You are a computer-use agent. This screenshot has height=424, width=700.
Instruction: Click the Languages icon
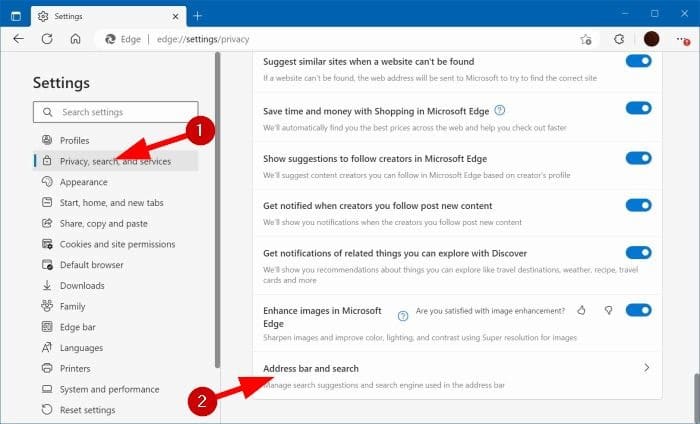[47, 348]
